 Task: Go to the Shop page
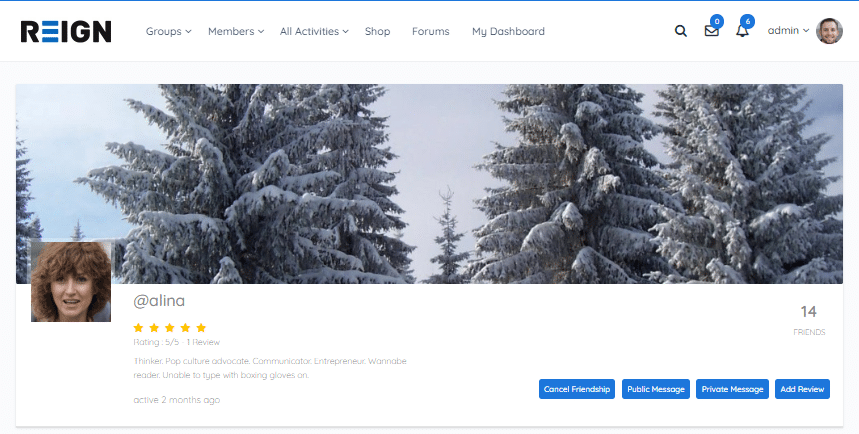point(377,31)
